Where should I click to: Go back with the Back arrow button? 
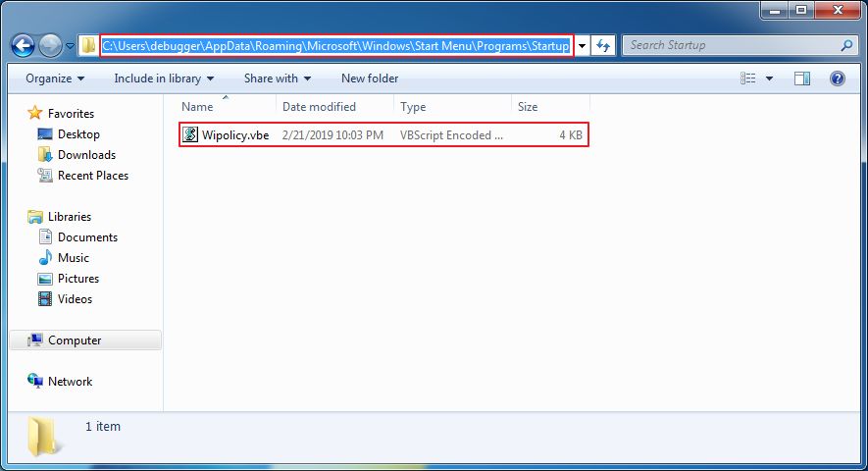24,46
